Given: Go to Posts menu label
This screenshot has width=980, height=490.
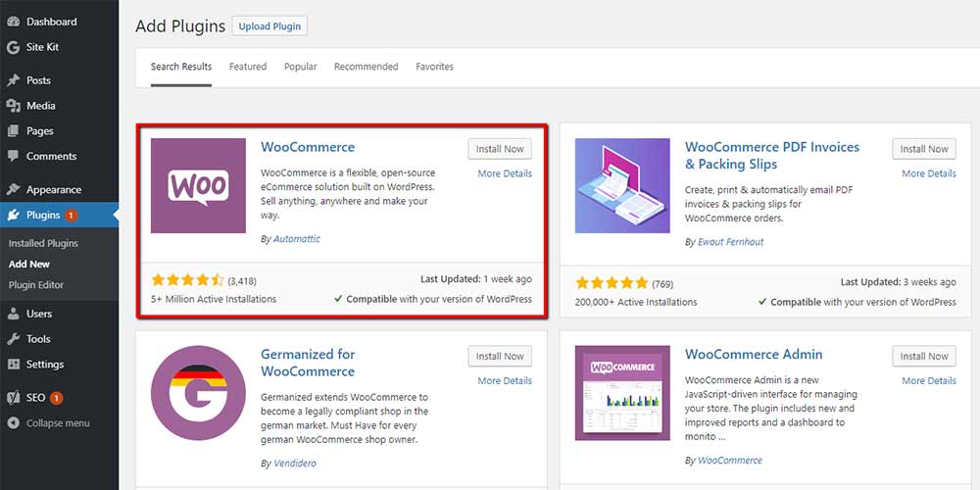Looking at the screenshot, I should pos(39,80).
